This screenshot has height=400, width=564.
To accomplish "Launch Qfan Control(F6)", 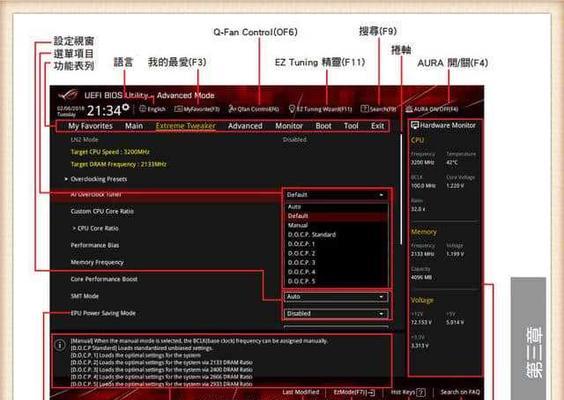I will pyautogui.click(x=254, y=109).
